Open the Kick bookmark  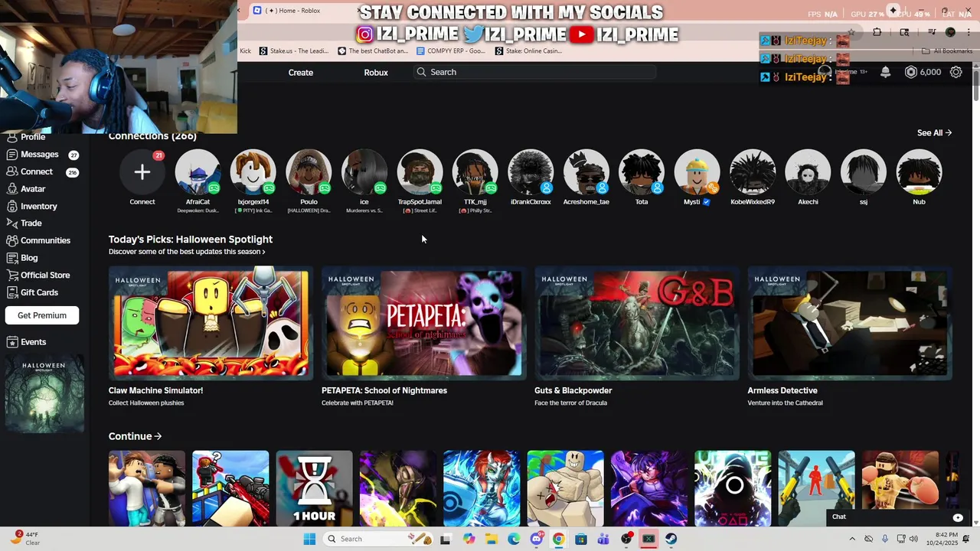point(245,51)
